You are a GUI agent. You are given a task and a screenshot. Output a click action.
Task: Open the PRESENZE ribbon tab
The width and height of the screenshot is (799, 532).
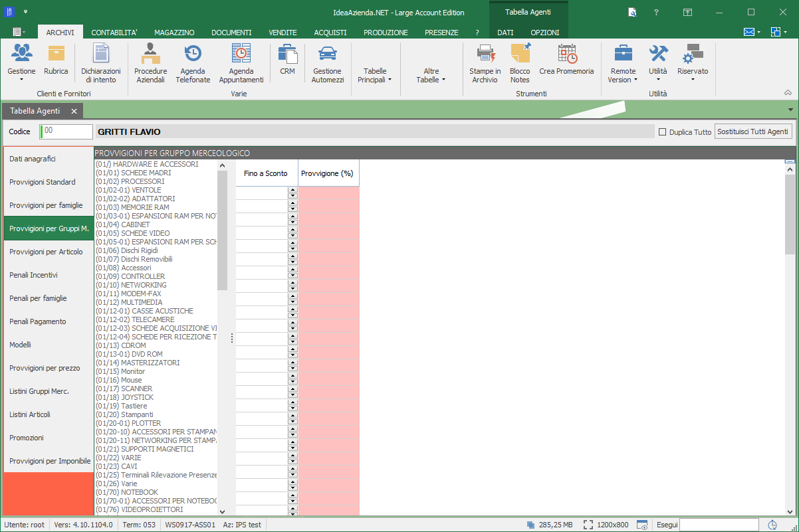441,32
